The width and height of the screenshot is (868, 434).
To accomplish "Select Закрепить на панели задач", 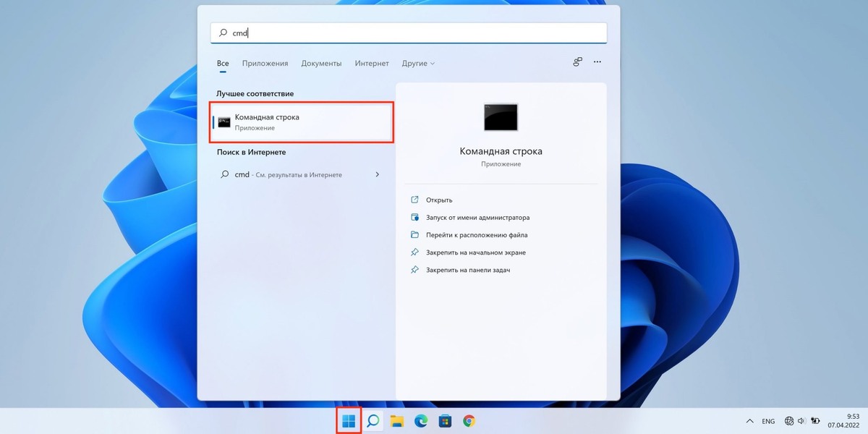I will (468, 270).
